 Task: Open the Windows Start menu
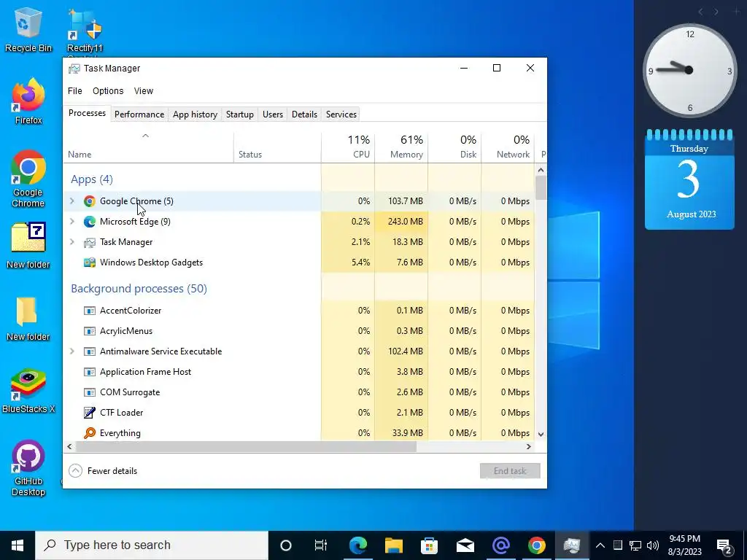click(x=18, y=545)
